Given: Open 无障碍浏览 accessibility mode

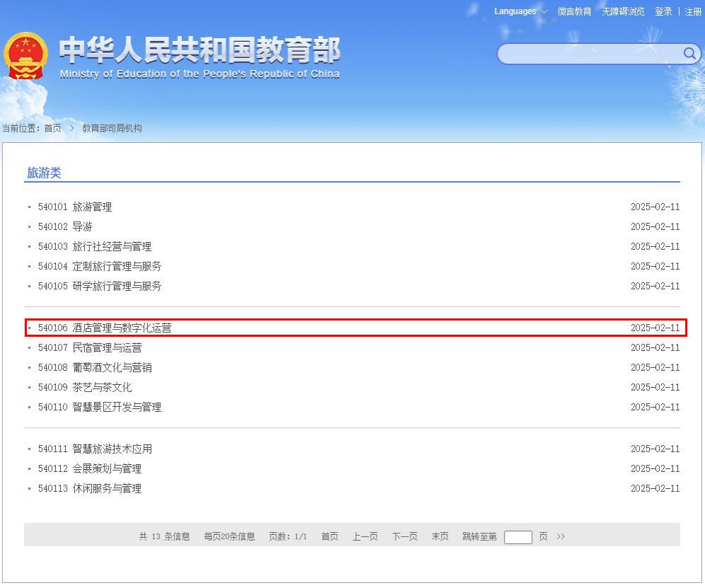Looking at the screenshot, I should point(623,11).
